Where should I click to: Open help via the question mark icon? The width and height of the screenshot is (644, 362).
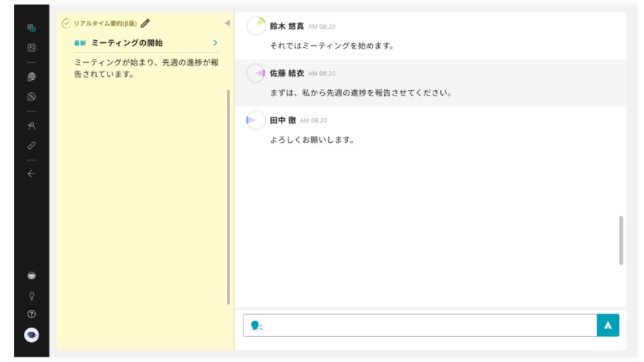coord(31,314)
